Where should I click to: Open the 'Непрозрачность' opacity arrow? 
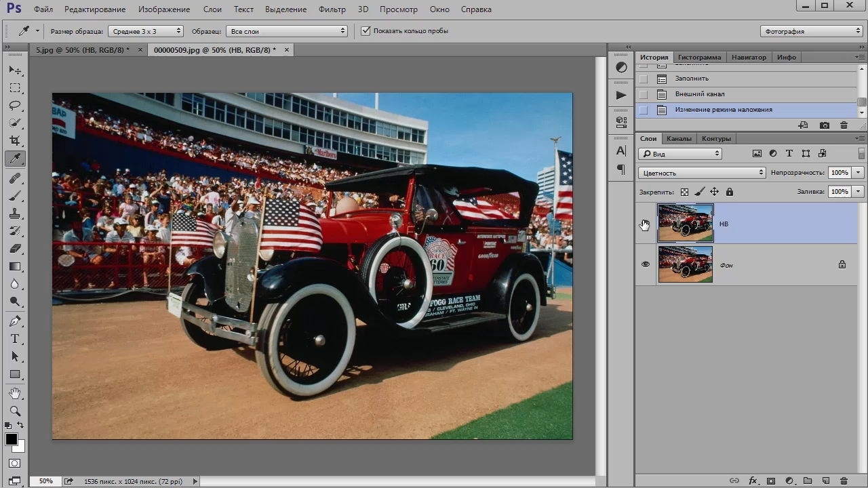859,173
